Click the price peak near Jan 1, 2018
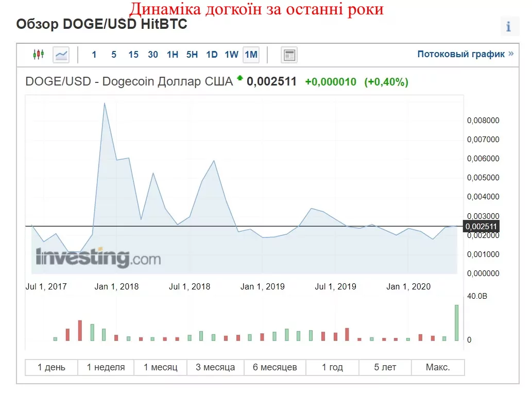Screen dimensions: 532x393 click(x=105, y=103)
